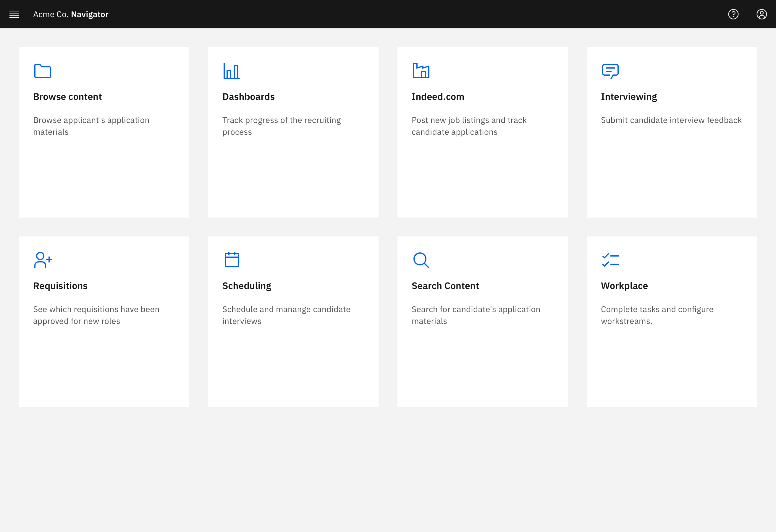This screenshot has height=532, width=776.
Task: Click the bar chart Dashboards icon
Action: (x=231, y=71)
